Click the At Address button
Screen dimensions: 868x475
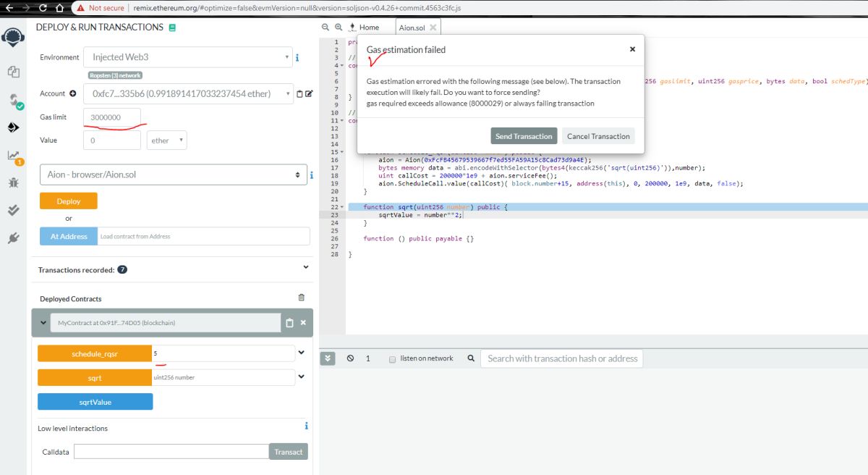click(69, 236)
